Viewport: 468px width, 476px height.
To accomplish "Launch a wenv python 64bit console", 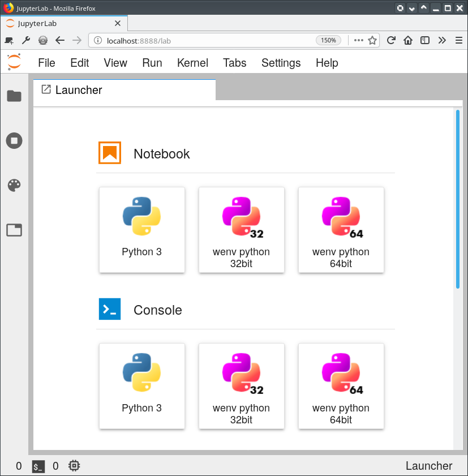I will click(341, 386).
